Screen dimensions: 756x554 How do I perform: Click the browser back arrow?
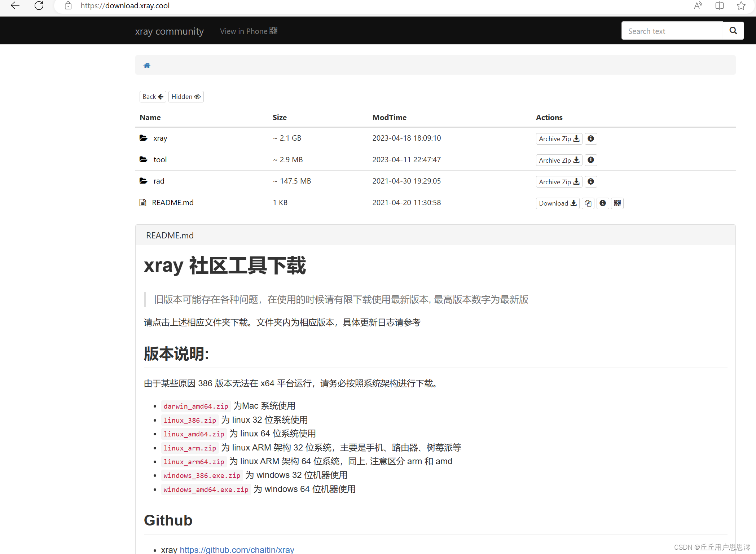15,5
